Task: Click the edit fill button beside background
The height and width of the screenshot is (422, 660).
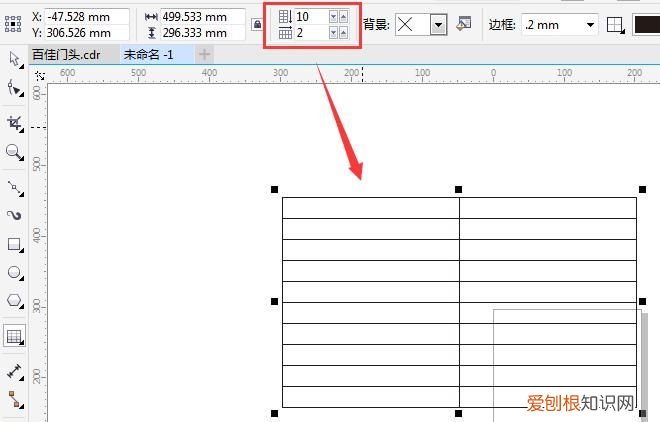Action: 463,24
